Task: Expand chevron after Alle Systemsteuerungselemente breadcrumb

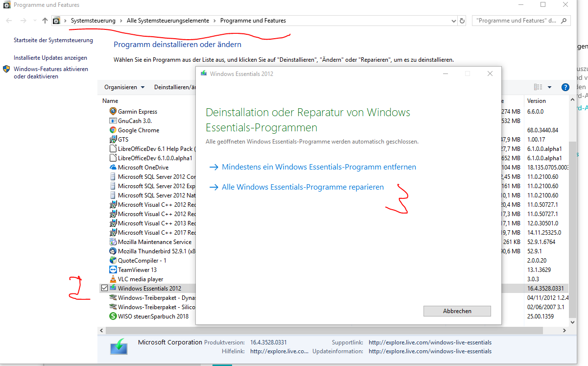Action: coord(214,21)
